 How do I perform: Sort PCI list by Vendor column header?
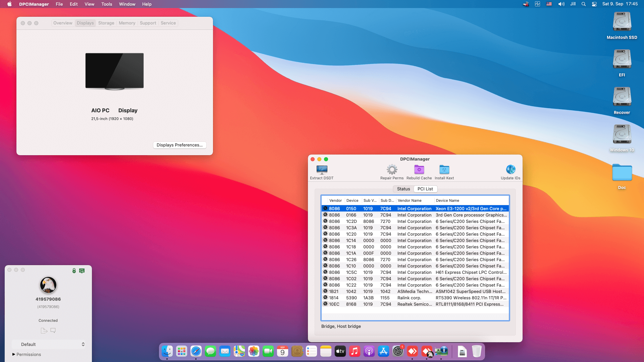click(335, 200)
